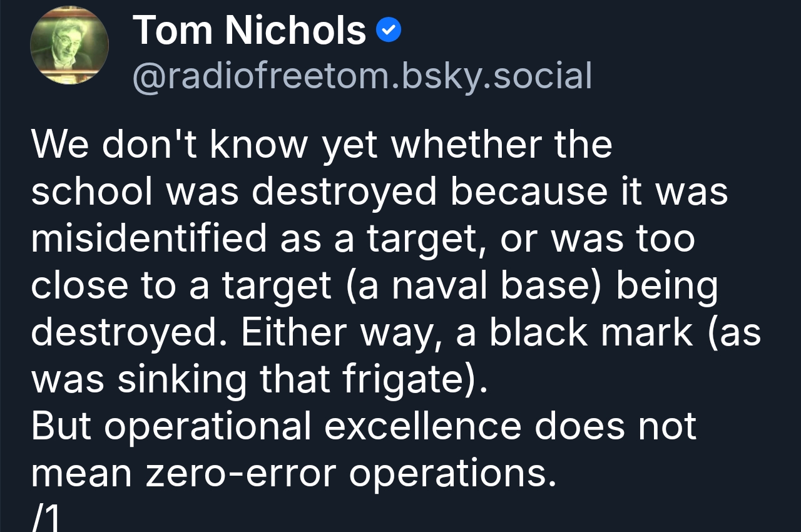
Task: Open Tom Nichols' profile avatar
Action: (69, 45)
